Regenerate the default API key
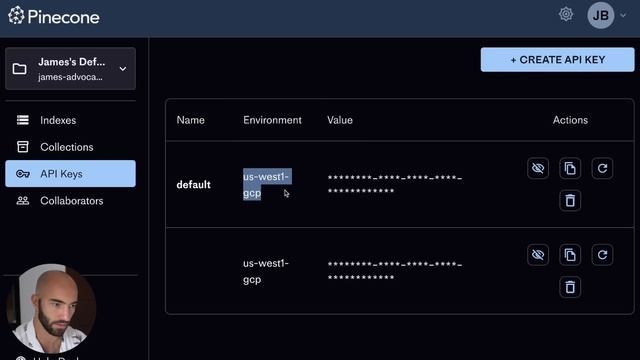 [602, 168]
